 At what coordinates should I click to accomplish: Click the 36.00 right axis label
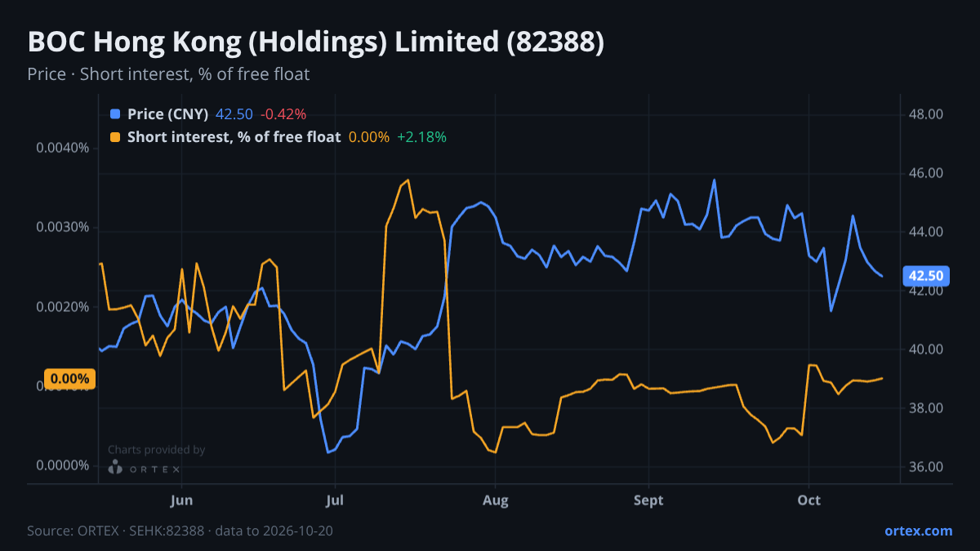tap(926, 467)
